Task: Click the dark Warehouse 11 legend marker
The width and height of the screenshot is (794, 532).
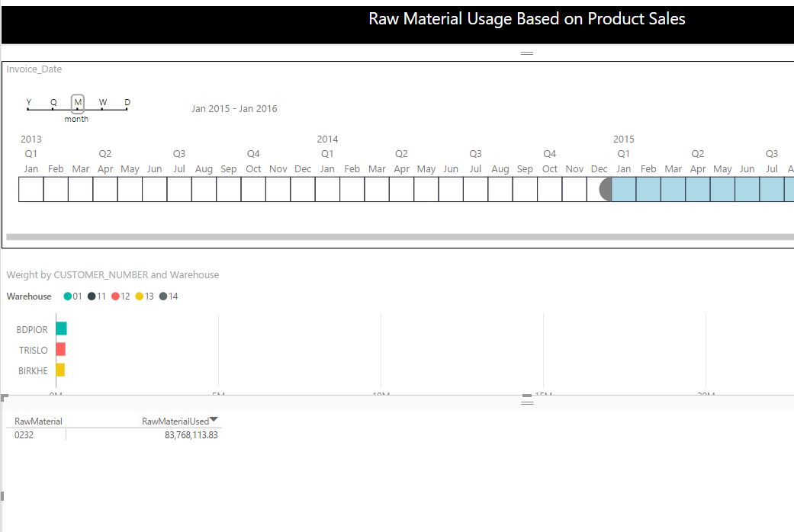Action: pos(92,296)
